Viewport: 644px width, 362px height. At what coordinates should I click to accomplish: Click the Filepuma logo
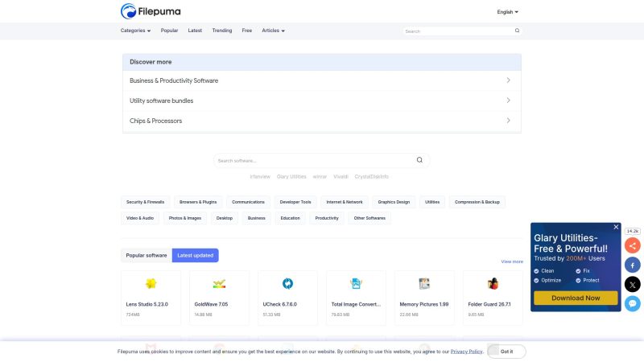(x=151, y=11)
